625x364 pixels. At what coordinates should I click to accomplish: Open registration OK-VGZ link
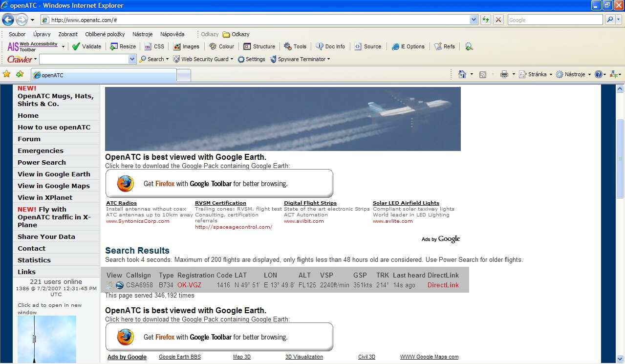tap(189, 285)
